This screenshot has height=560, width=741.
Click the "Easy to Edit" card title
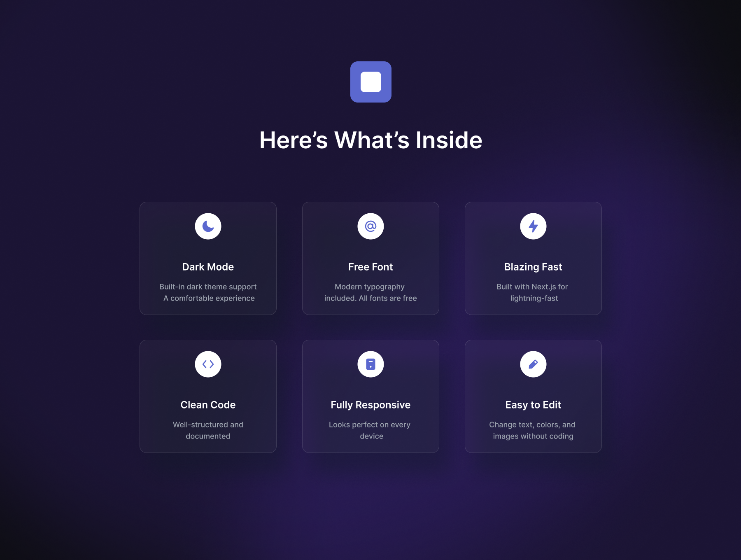pos(533,405)
